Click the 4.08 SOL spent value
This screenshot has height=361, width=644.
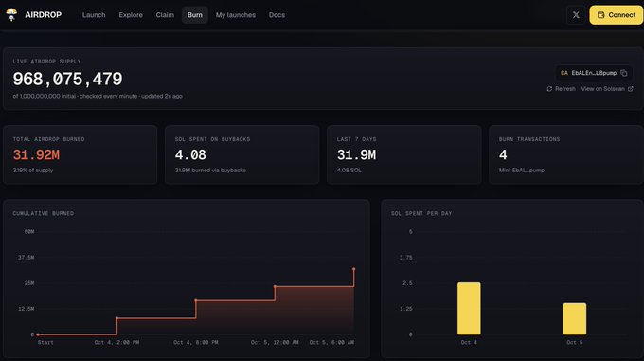(x=190, y=154)
